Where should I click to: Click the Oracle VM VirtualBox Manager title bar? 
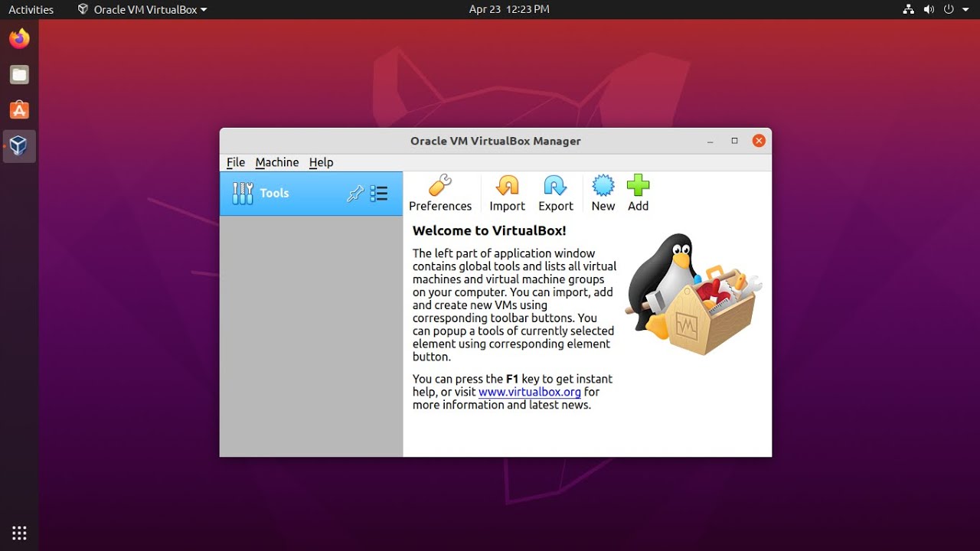point(495,141)
